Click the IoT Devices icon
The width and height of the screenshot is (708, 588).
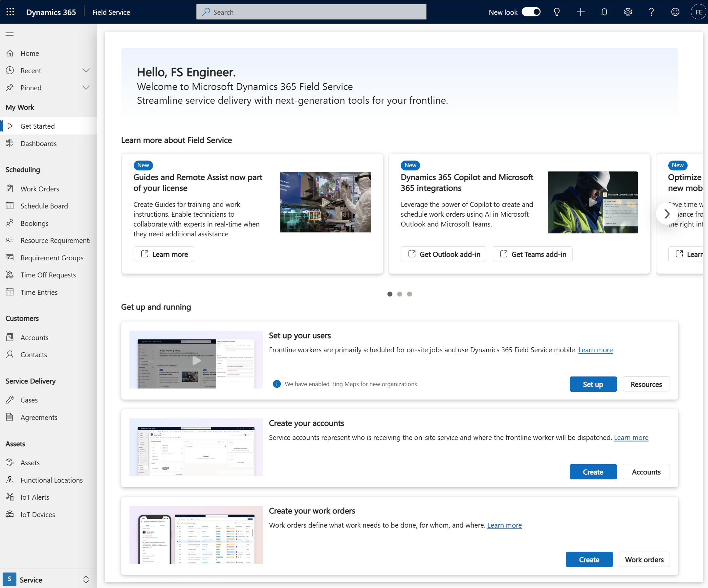tap(11, 514)
